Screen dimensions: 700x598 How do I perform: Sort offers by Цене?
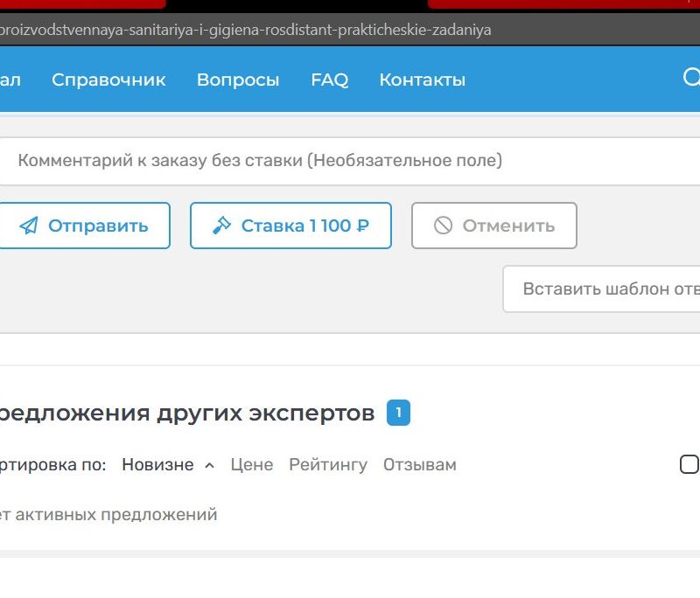[252, 465]
